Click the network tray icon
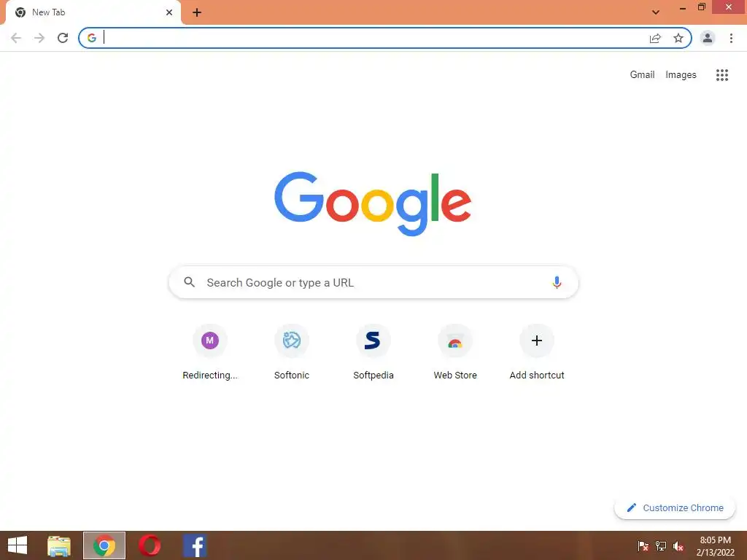Image resolution: width=747 pixels, height=560 pixels. (661, 546)
